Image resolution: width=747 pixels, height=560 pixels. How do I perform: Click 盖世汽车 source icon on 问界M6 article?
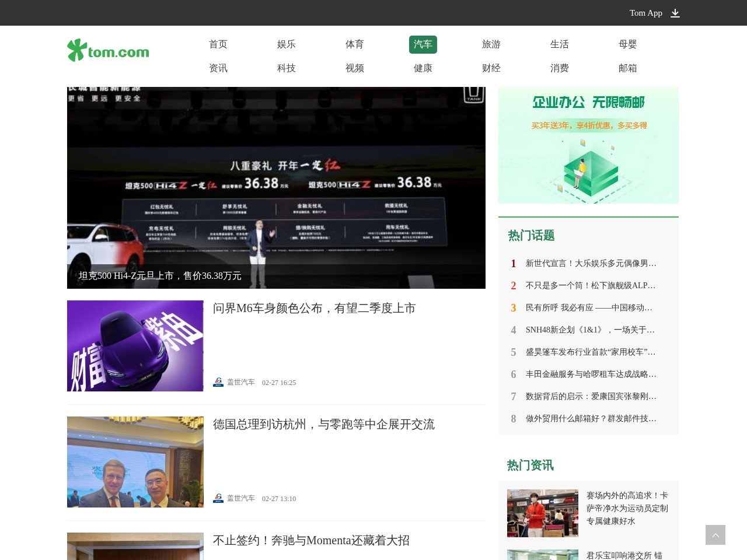point(218,383)
